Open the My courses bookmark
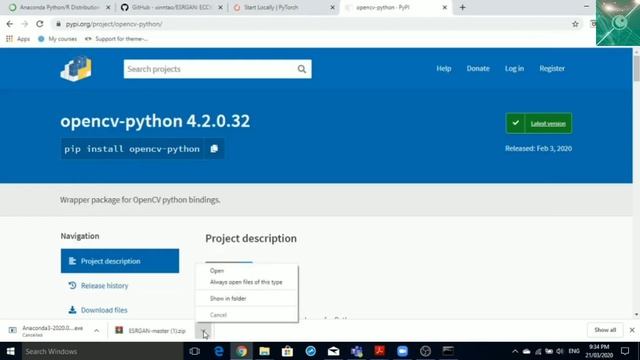This screenshot has height=360, width=640. pos(58,39)
